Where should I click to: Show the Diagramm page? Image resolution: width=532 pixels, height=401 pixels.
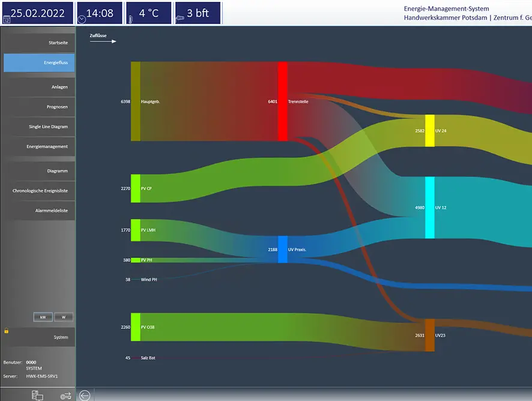[x=40, y=171]
